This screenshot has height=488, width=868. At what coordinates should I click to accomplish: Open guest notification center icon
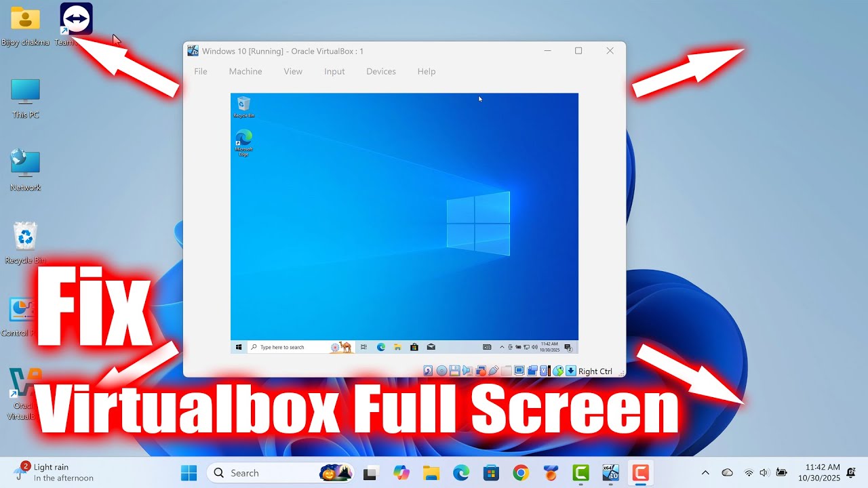568,348
